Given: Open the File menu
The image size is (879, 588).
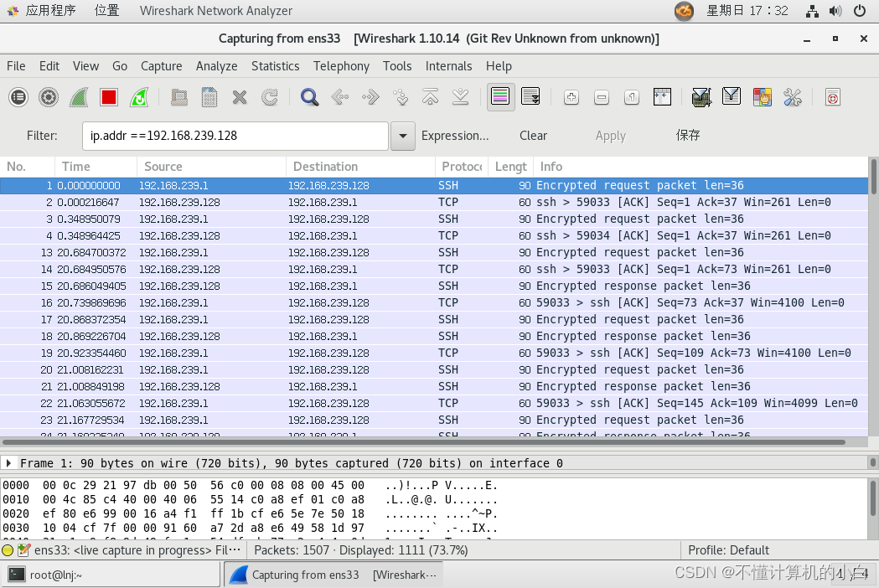Looking at the screenshot, I should tap(16, 66).
